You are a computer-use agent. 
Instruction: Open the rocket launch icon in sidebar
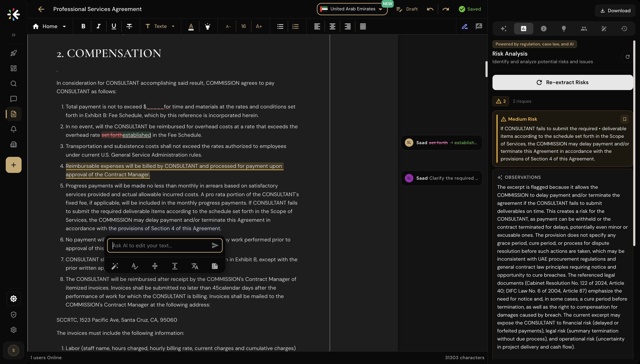click(x=14, y=53)
